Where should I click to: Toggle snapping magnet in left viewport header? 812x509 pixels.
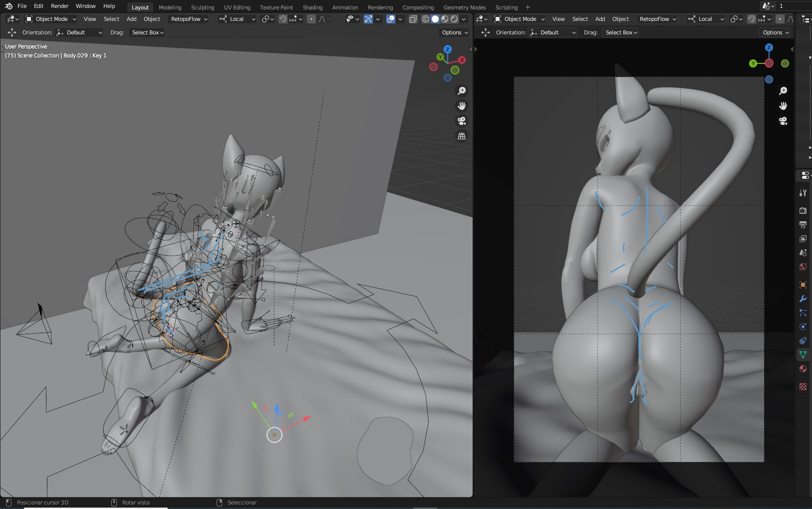coord(283,19)
